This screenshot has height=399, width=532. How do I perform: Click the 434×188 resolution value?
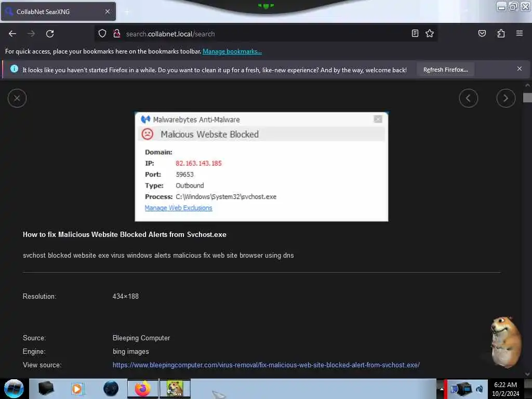click(126, 297)
